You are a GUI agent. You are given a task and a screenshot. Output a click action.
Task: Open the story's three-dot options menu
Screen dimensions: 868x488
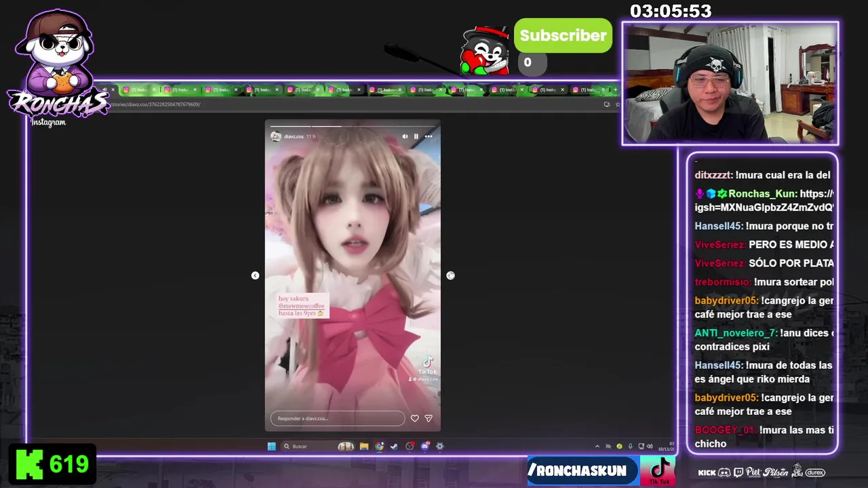coord(428,136)
